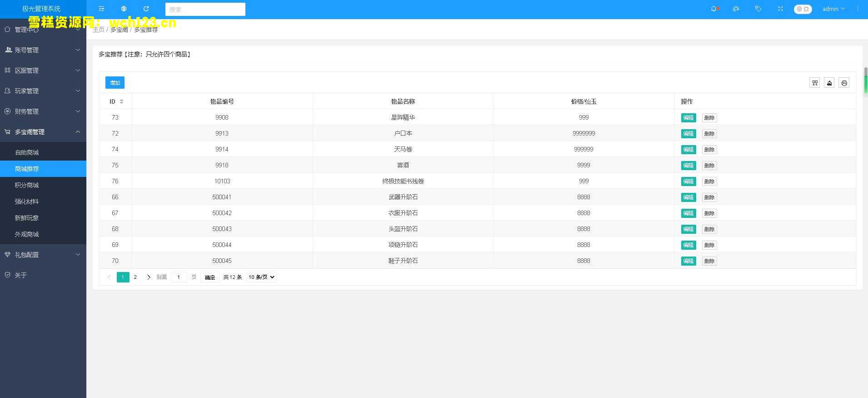Delete the 户口本 row
Screen dimensions: 868x398
click(x=709, y=134)
